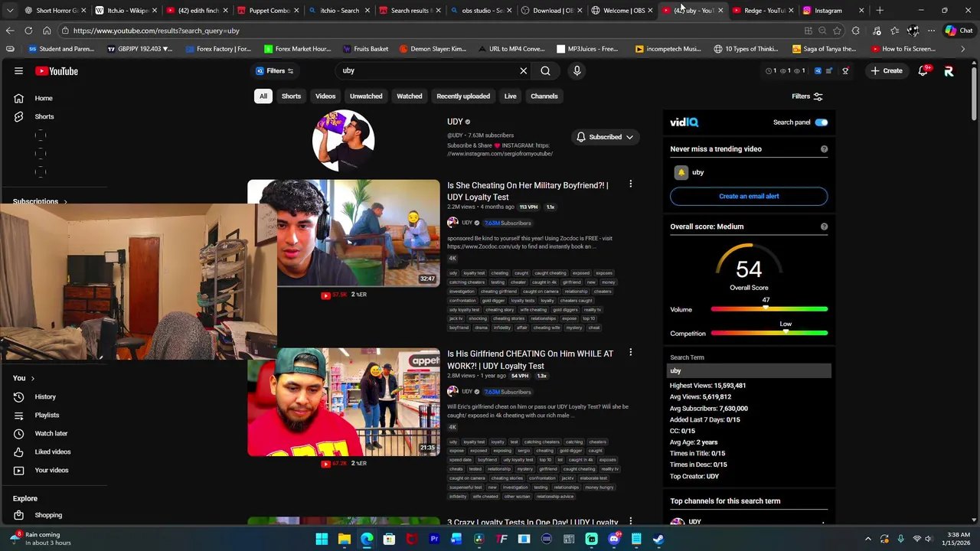This screenshot has width=980, height=551.
Task: Start voice search with the microphone
Action: point(577,71)
